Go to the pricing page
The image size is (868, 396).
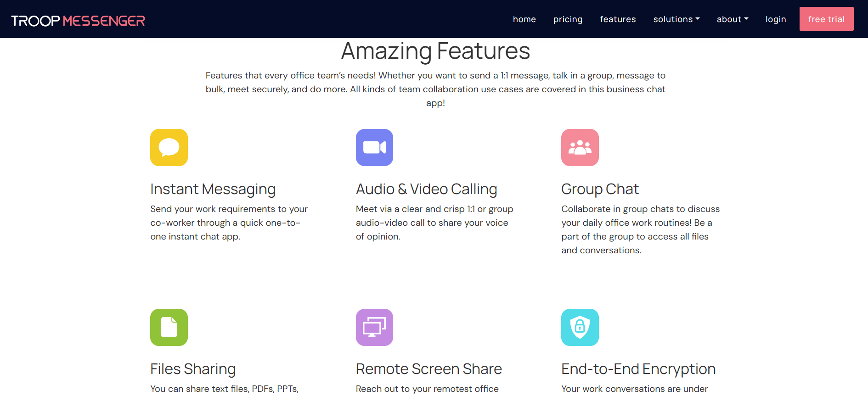click(568, 19)
